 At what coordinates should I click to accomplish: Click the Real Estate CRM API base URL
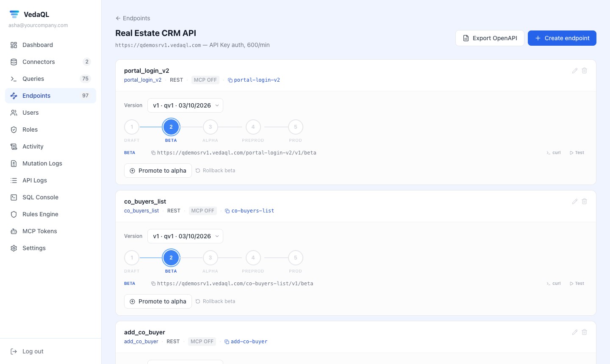pos(158,45)
